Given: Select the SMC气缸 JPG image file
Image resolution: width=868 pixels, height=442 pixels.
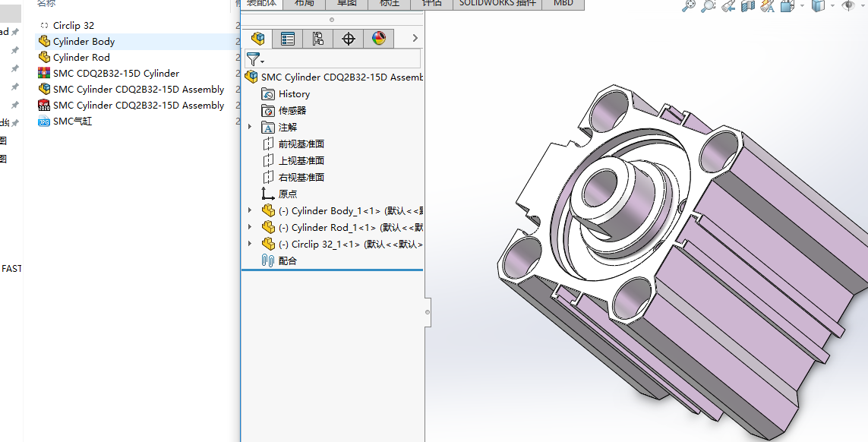Looking at the screenshot, I should click(x=72, y=121).
